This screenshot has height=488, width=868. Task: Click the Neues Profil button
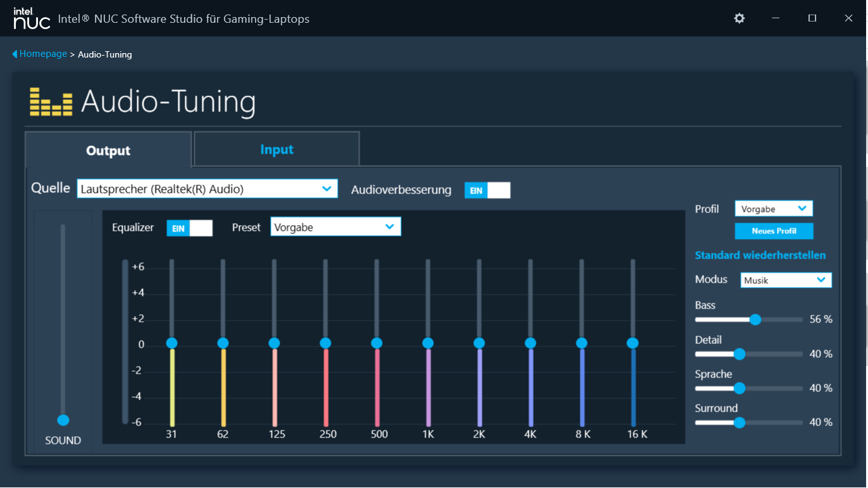pyautogui.click(x=774, y=231)
